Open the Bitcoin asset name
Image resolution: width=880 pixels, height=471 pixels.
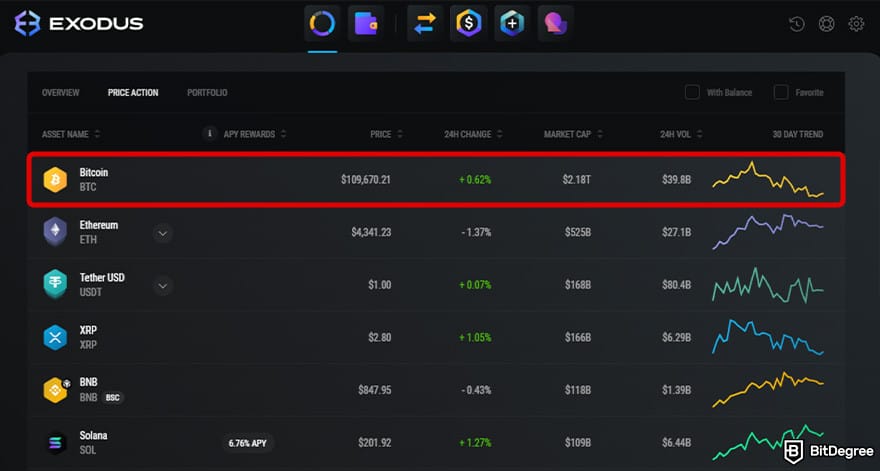point(94,172)
